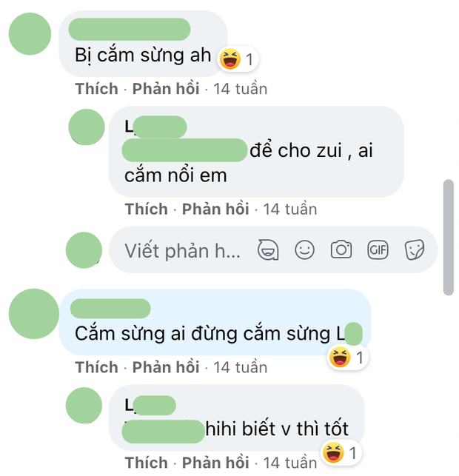
Task: Open the avatar sticker picker in reply box
Action: 268,249
